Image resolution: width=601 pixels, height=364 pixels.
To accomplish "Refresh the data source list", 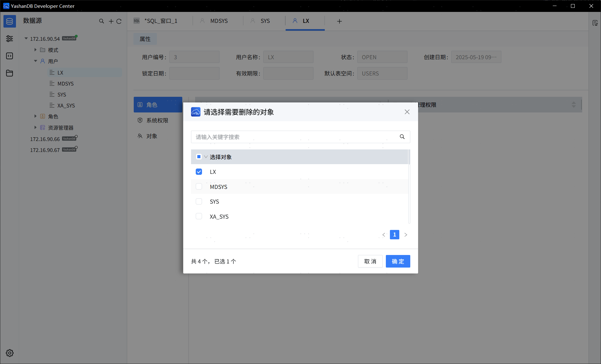I will point(119,21).
